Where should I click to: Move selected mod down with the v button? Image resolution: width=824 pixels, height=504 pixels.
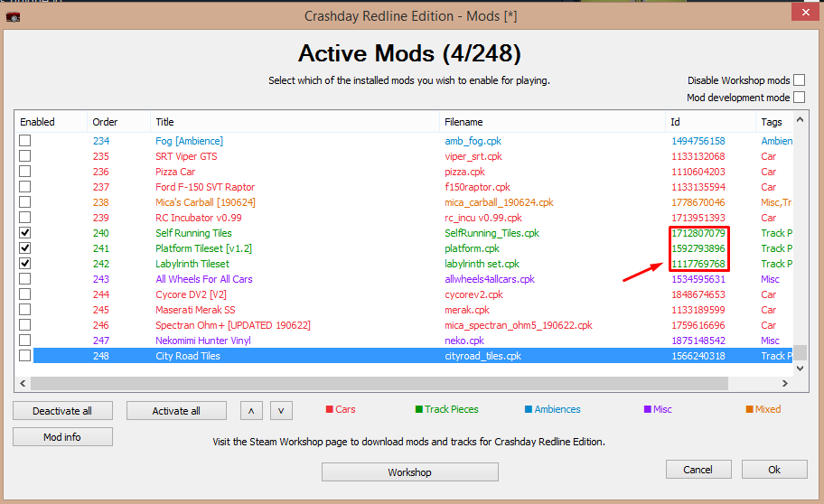[281, 410]
